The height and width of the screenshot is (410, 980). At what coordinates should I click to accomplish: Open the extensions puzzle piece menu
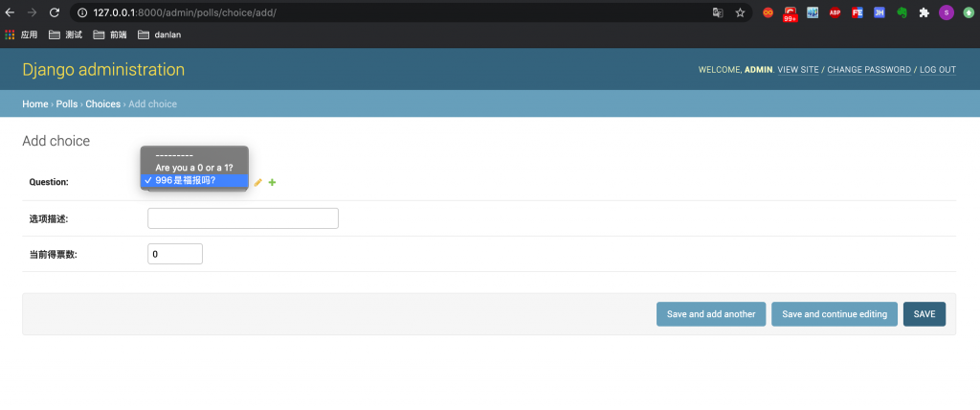pyautogui.click(x=924, y=12)
